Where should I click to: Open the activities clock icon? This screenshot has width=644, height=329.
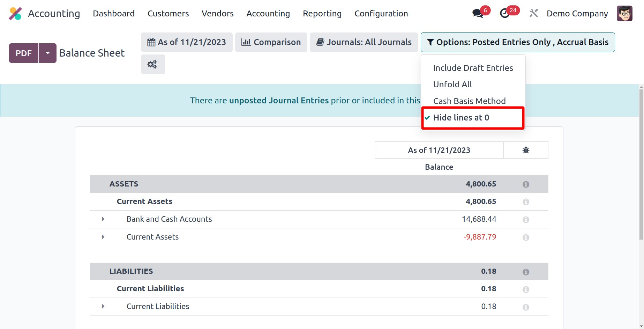pos(504,14)
